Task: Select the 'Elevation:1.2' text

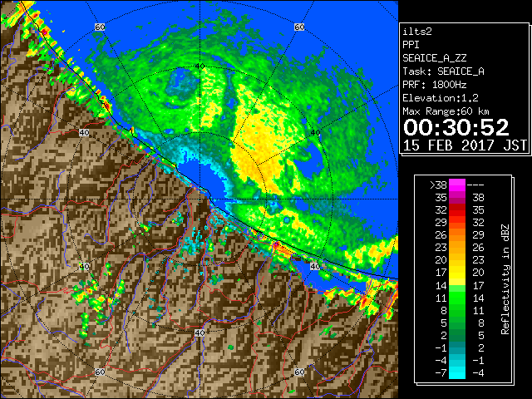Action: pos(441,98)
